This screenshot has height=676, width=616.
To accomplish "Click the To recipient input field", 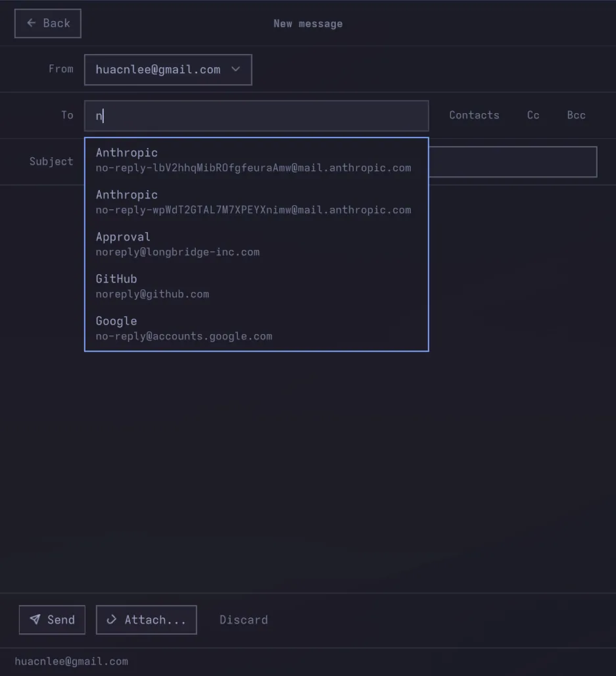I will point(256,116).
